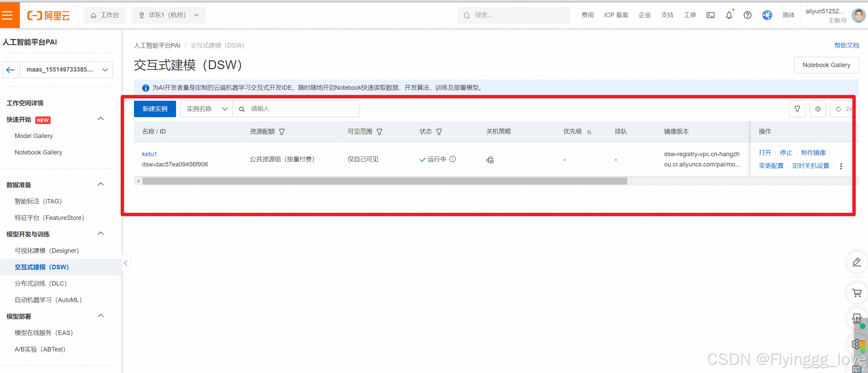Filter by visibility column funnel
The width and height of the screenshot is (868, 373).
[x=379, y=132]
